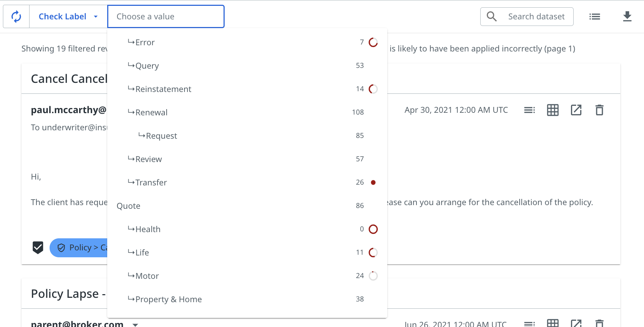Click the download icon in the toolbar
Image resolution: width=644 pixels, height=327 pixels.
coord(627,16)
